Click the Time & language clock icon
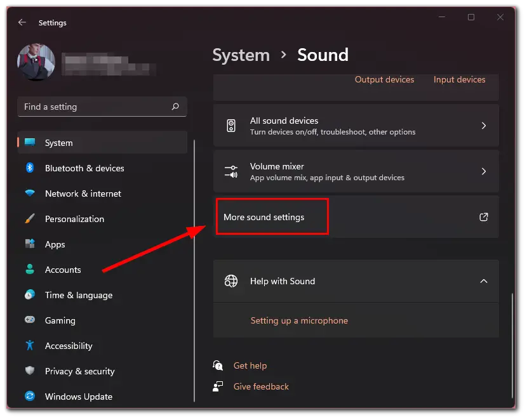527x420 pixels. [30, 295]
